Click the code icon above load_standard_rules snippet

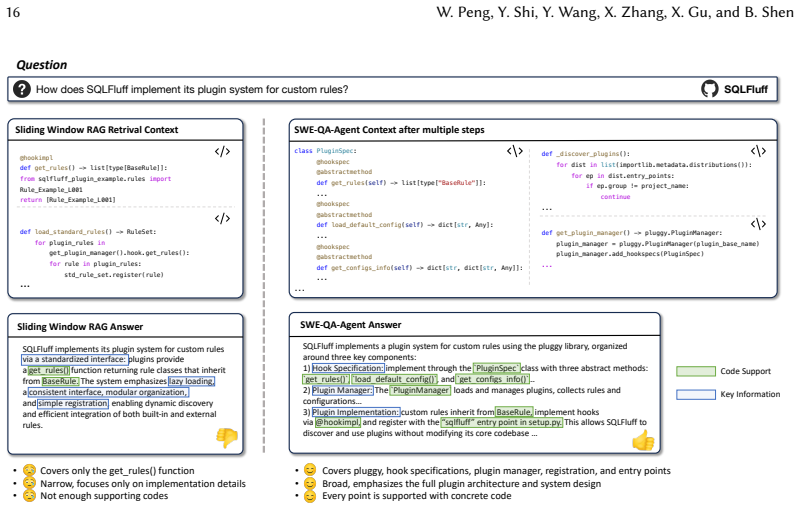222,218
